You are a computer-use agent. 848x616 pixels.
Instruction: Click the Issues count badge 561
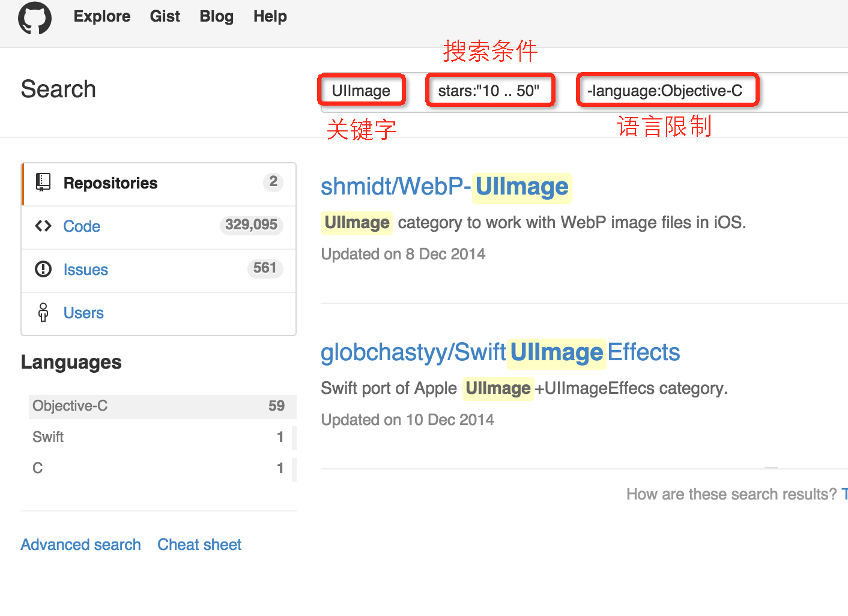(x=265, y=268)
